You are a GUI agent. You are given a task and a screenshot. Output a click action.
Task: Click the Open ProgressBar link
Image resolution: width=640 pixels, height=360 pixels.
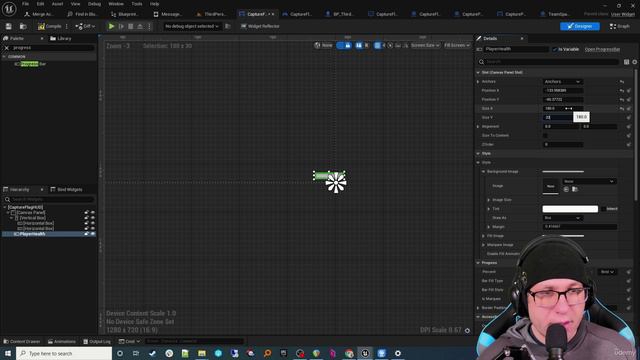point(602,49)
